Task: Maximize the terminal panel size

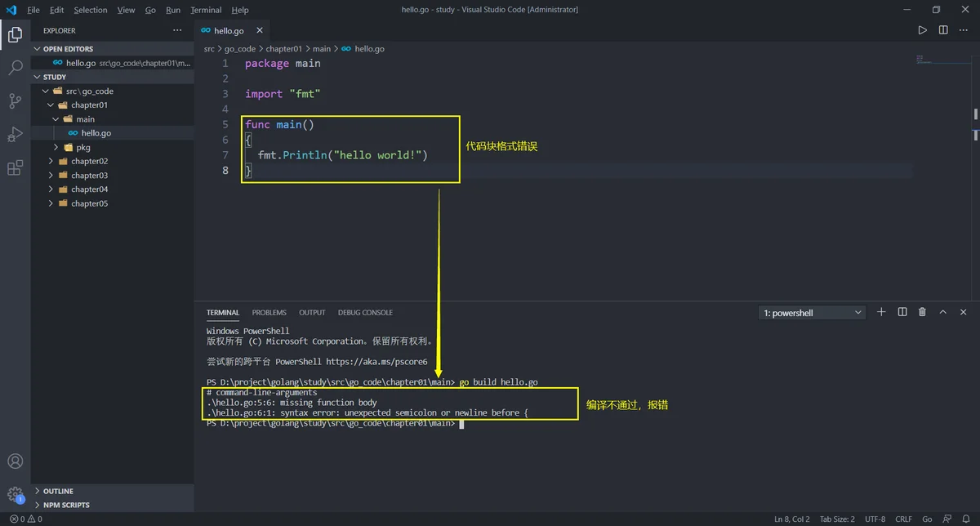Action: point(943,312)
